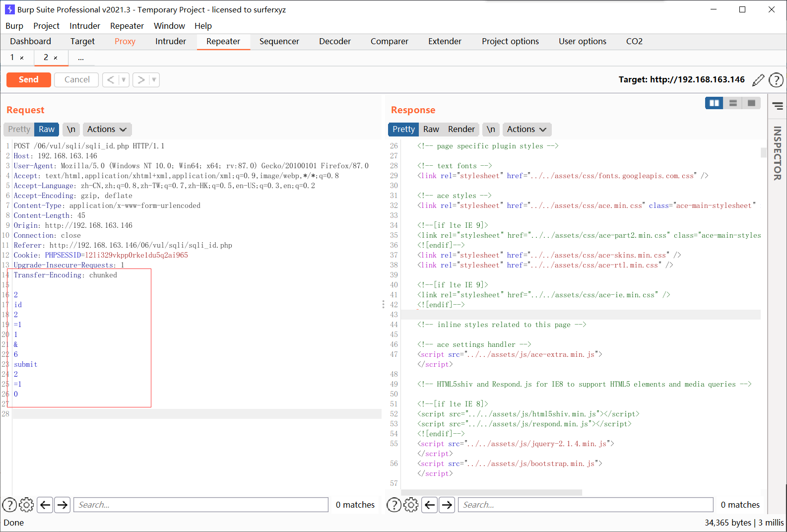Switch to the Sequencer tab

pyautogui.click(x=279, y=41)
